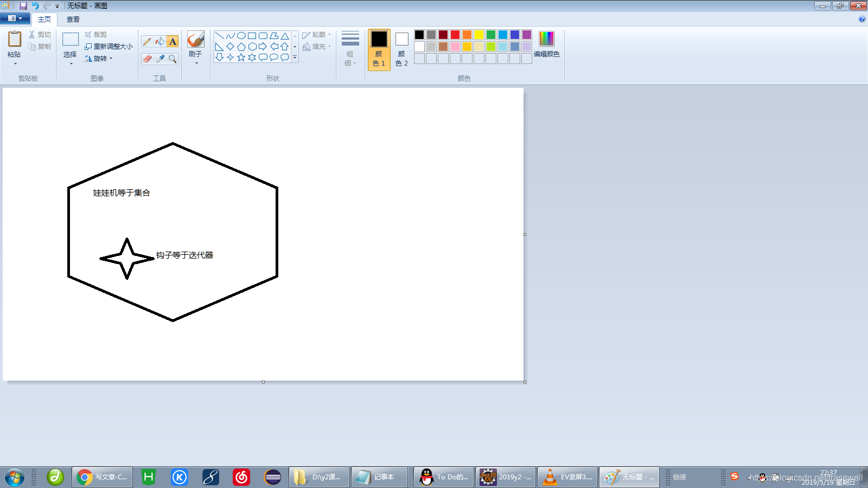Activate 颜色 2 background color selector

coord(401,49)
